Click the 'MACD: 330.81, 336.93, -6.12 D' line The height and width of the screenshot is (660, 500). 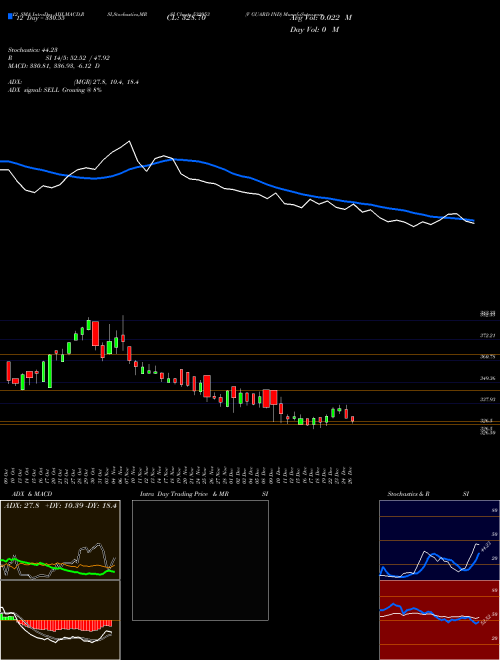tap(54, 66)
